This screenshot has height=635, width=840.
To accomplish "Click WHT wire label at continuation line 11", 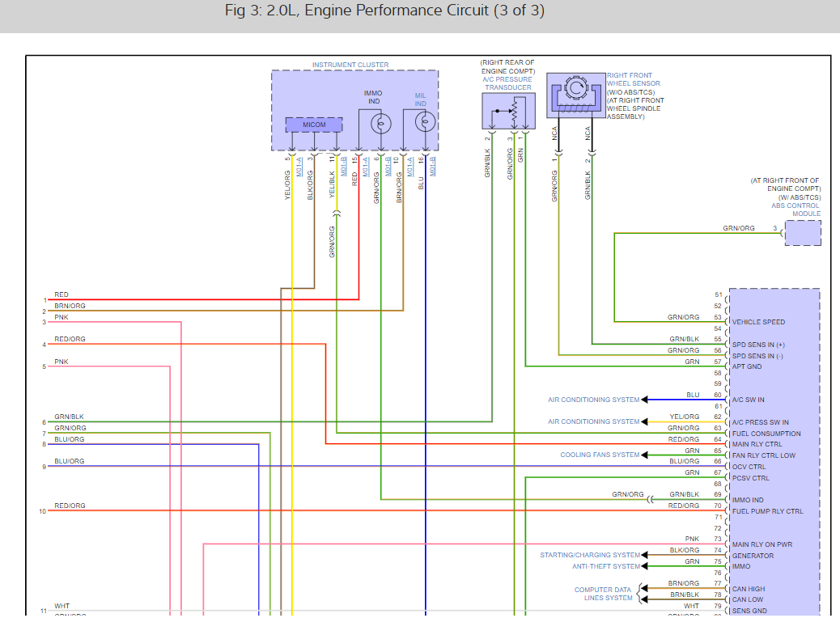I will click(62, 606).
